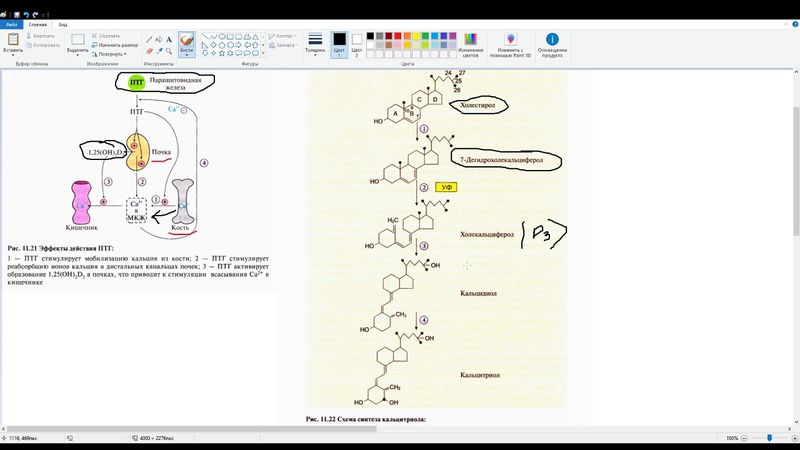The width and height of the screenshot is (800, 450).
Task: Pick the red color swatch
Action: pyautogui.click(x=398, y=36)
